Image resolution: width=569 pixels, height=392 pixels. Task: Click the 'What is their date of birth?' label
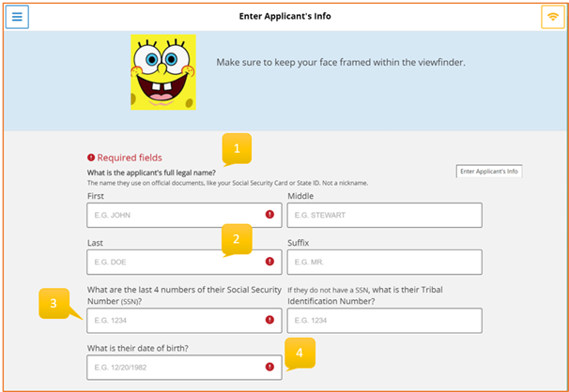pos(138,348)
